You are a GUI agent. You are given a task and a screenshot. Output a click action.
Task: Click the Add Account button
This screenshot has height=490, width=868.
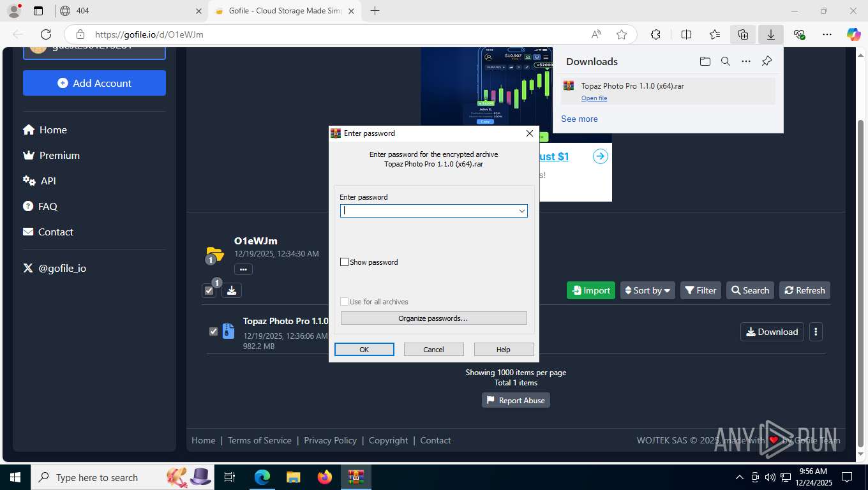point(94,83)
